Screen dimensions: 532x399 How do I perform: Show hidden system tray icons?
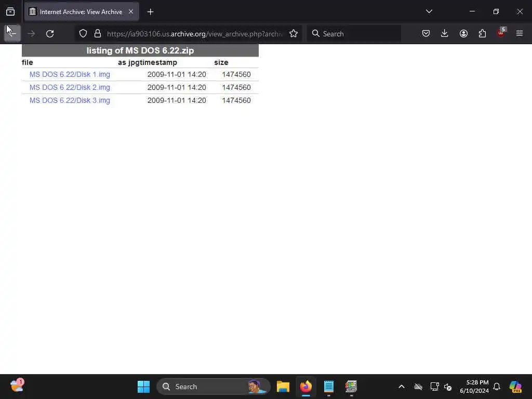[x=402, y=387]
